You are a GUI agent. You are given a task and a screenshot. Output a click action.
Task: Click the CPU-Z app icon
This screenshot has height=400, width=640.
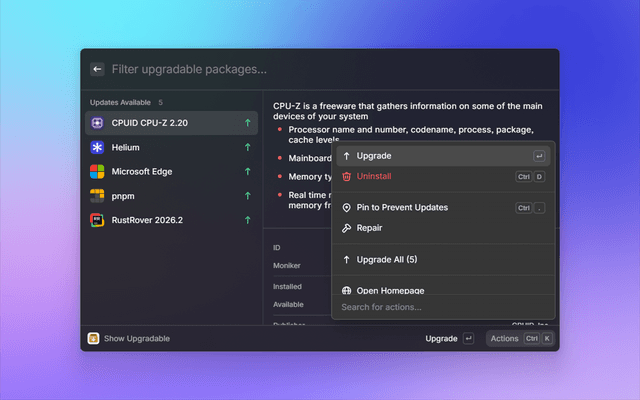click(97, 123)
